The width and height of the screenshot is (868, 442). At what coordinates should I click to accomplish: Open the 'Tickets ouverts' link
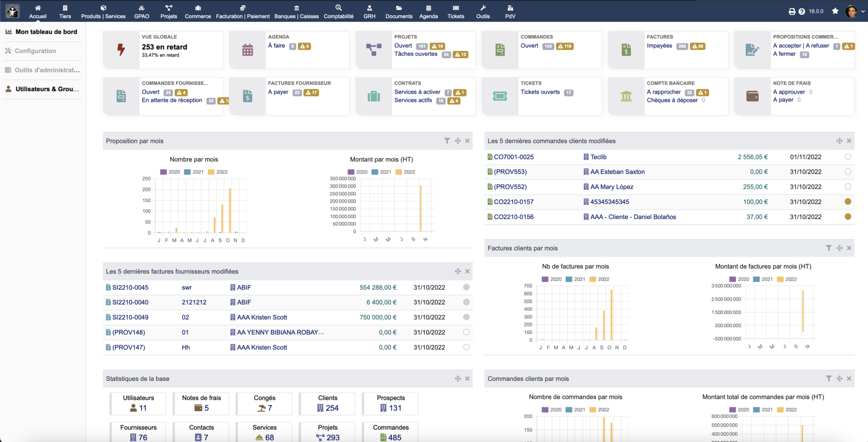(x=540, y=92)
